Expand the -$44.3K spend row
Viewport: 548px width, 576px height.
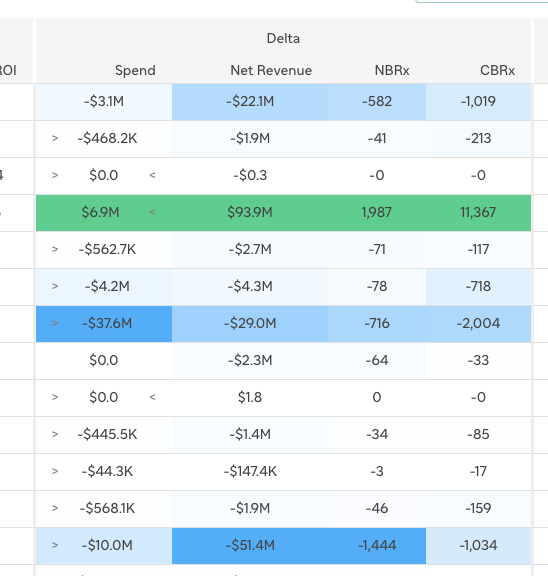pyautogui.click(x=55, y=471)
